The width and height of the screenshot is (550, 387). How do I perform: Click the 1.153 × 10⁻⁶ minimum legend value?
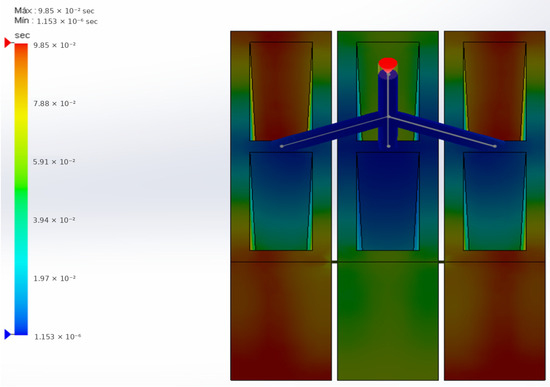coord(58,337)
